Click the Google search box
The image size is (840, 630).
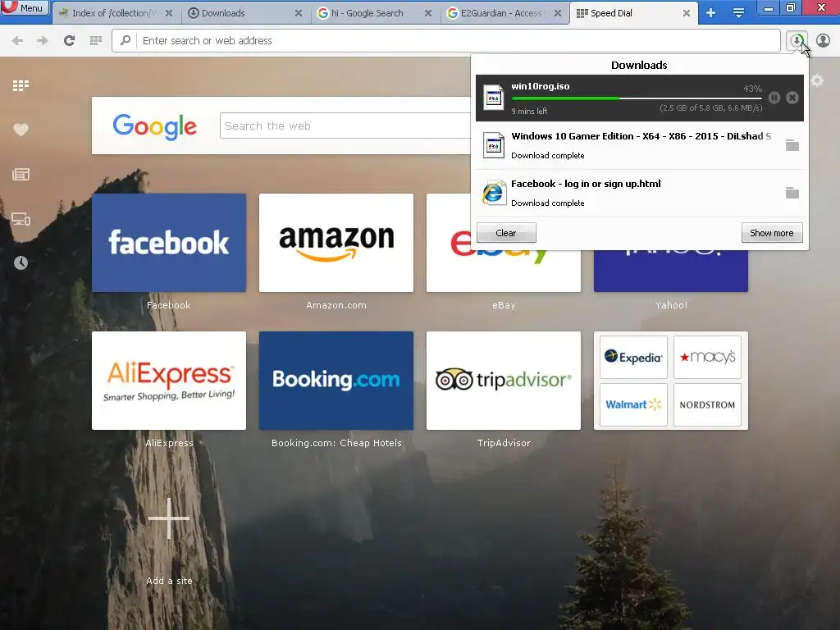345,126
